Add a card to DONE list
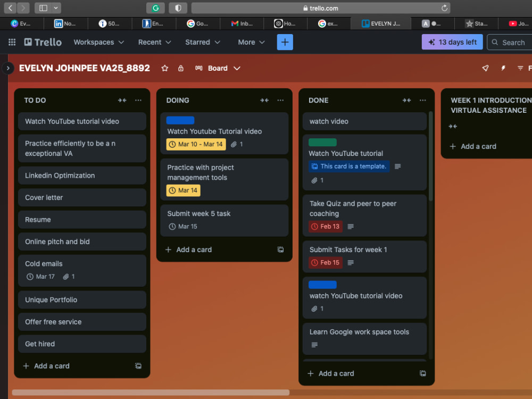532x399 pixels. coord(331,373)
